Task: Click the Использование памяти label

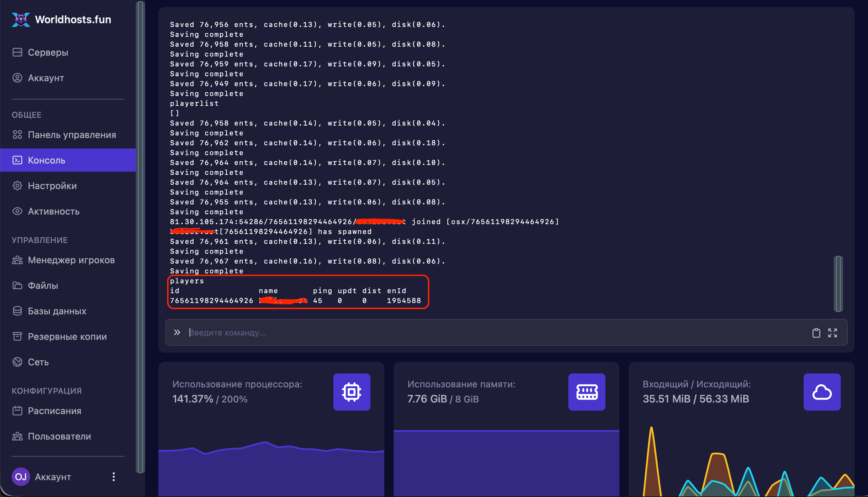Action: (461, 384)
